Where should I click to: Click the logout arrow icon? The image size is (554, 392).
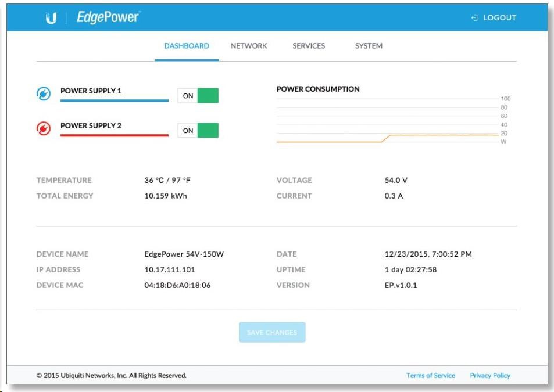pyautogui.click(x=474, y=18)
